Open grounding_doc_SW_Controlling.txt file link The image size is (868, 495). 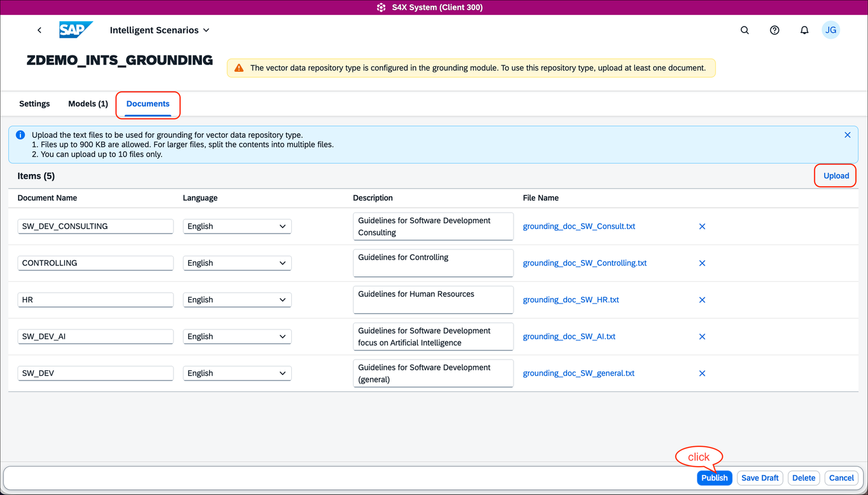585,263
